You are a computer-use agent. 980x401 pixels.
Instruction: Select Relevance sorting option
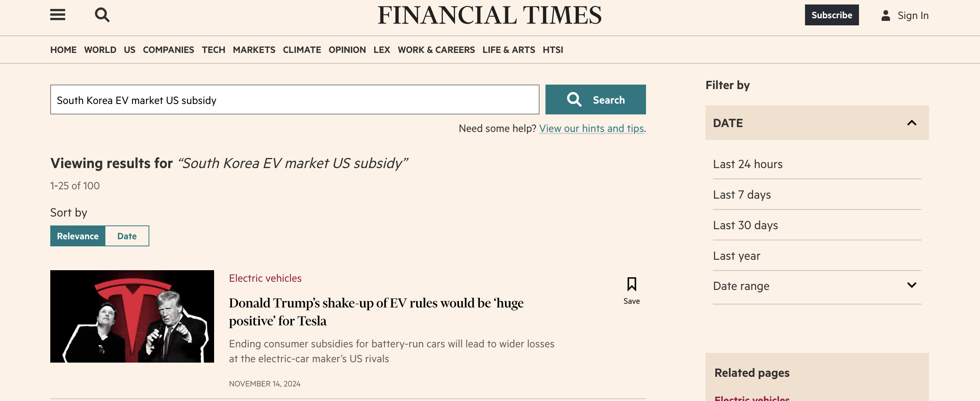point(77,236)
